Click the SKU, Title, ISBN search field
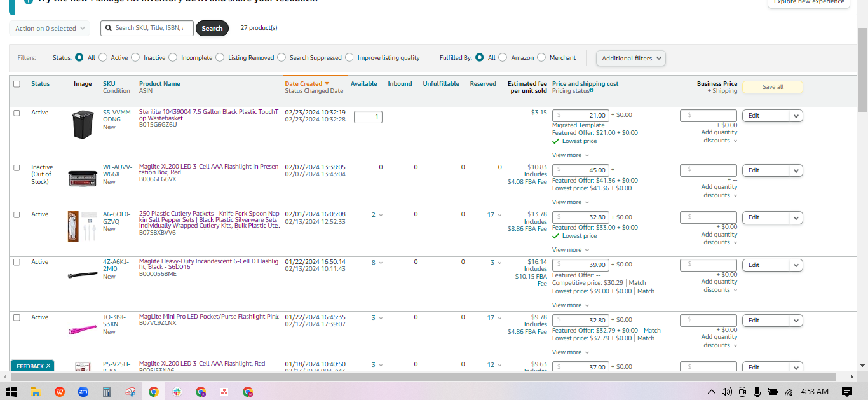 [147, 29]
